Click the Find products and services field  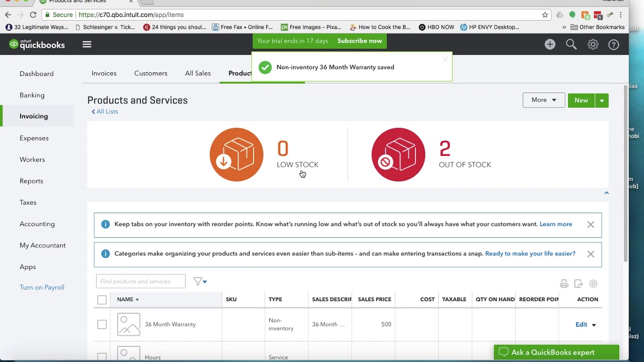click(141, 282)
